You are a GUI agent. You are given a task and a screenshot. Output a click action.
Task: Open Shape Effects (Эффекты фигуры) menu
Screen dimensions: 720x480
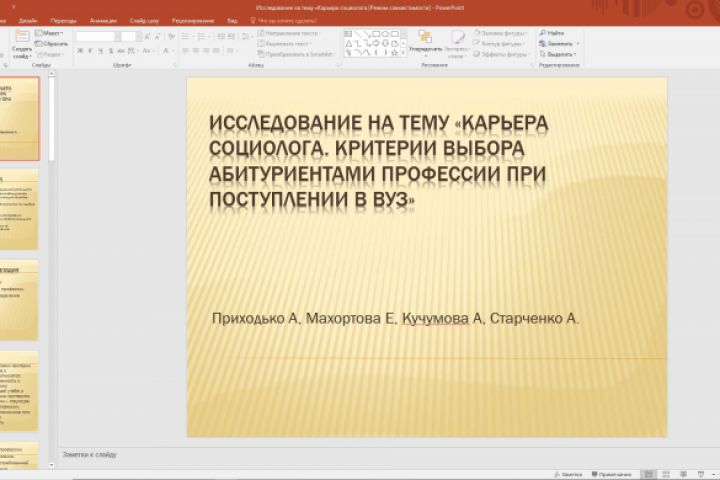point(501,54)
